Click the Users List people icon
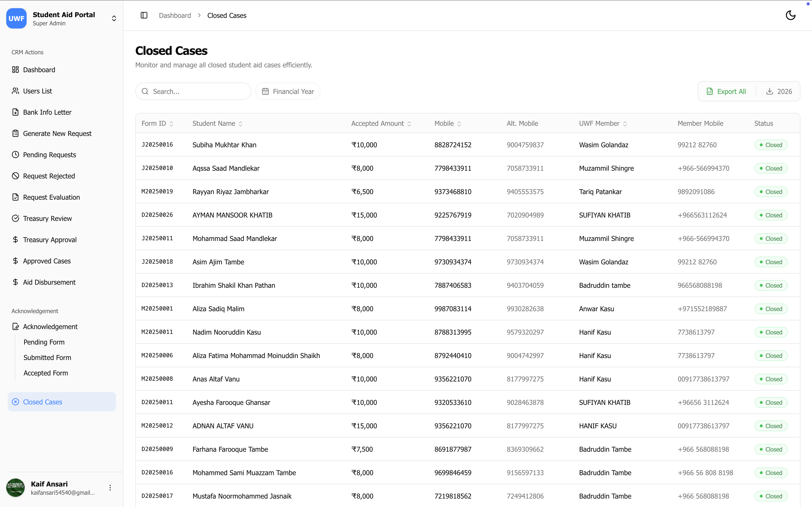The height and width of the screenshot is (507, 812). [15, 91]
